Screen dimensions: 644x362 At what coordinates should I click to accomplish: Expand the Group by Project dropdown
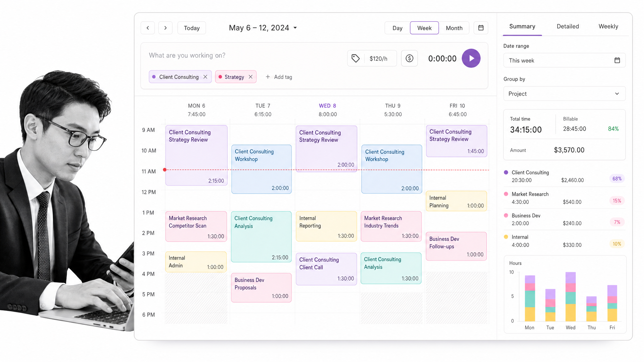click(564, 94)
